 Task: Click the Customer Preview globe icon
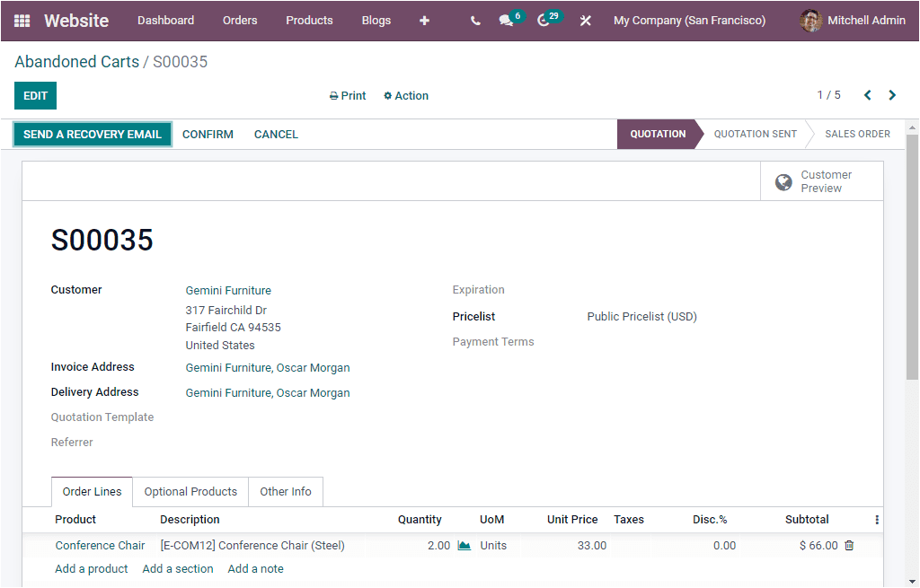point(783,180)
